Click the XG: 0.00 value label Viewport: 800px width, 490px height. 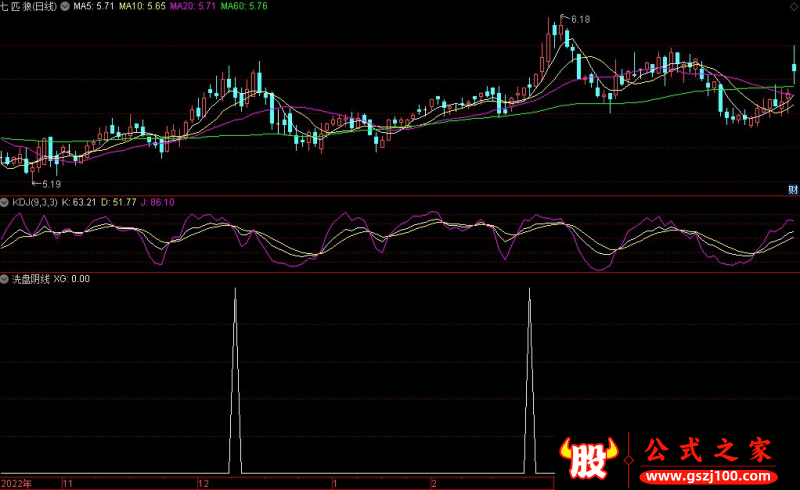[x=71, y=279]
